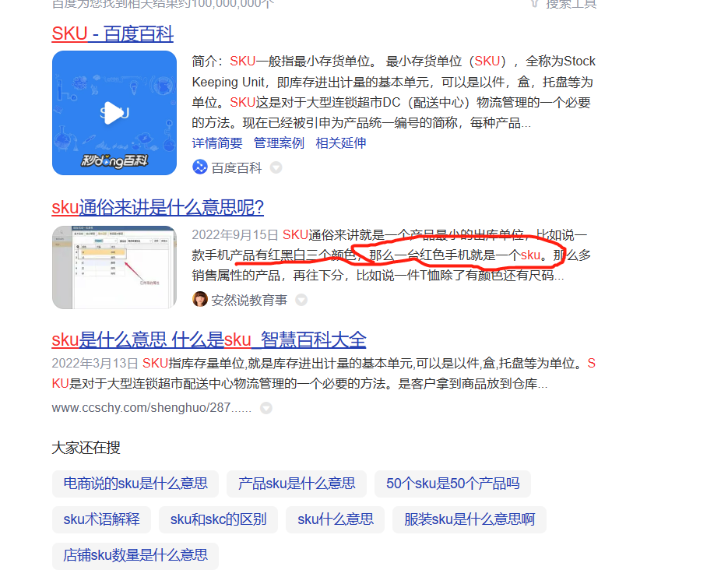
Task: Click the 安然说教育事 author avatar
Action: pos(199,300)
